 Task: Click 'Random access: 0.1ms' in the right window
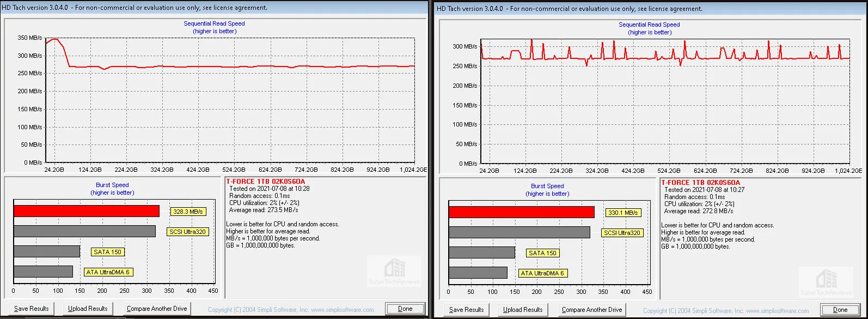pyautogui.click(x=695, y=197)
